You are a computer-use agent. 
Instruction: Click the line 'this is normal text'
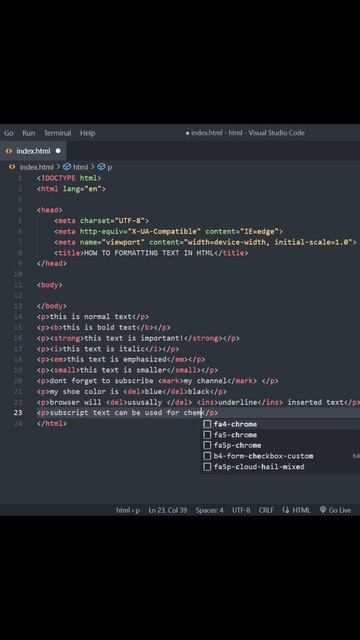93,317
